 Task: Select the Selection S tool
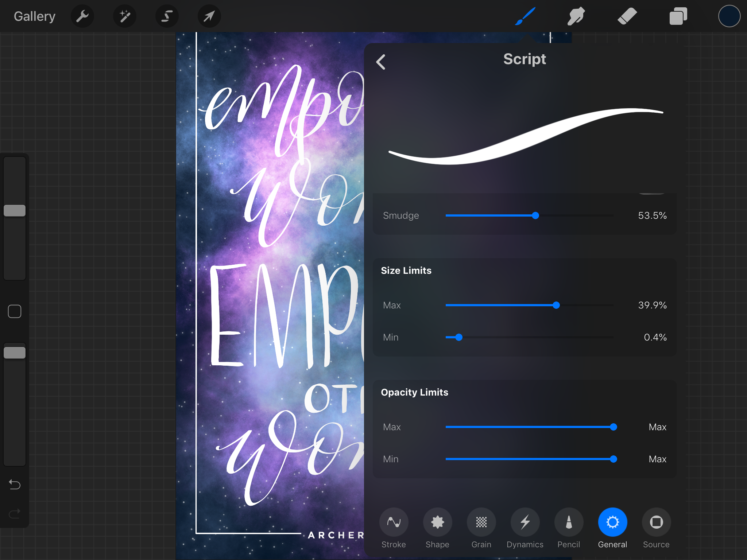point(167,16)
